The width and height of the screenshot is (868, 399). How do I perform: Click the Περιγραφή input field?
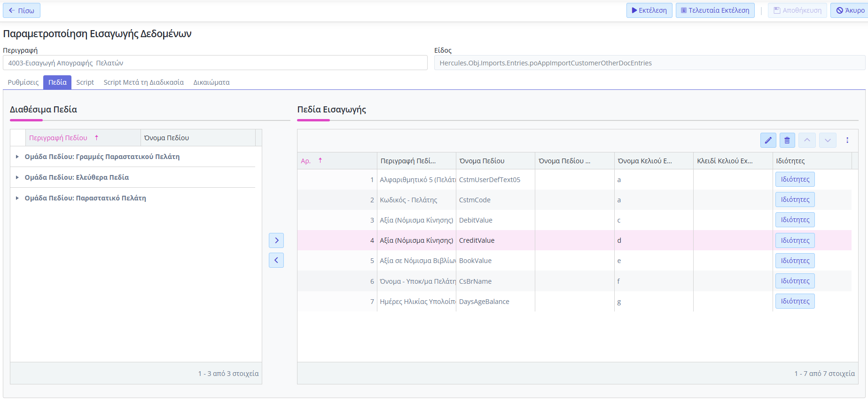pos(215,63)
